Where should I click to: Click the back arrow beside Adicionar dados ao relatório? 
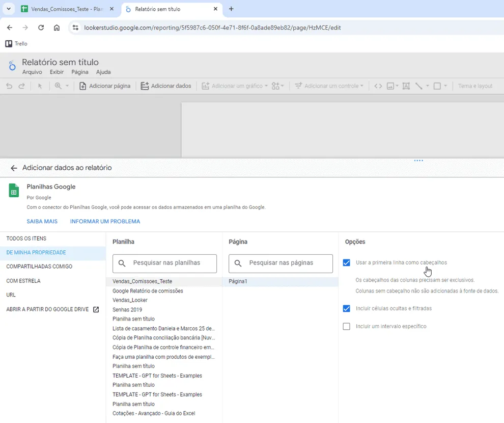[x=14, y=168]
